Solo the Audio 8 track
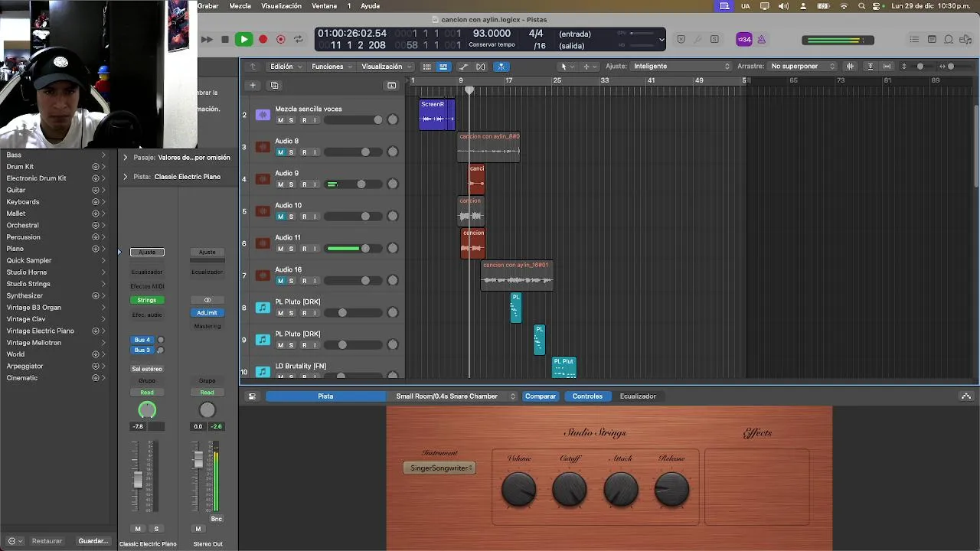 pos(291,152)
